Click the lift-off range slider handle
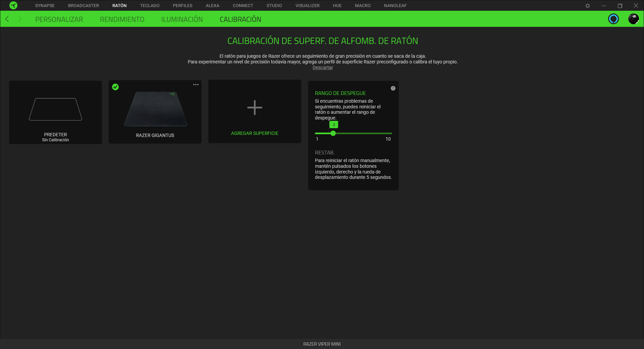The width and height of the screenshot is (644, 349). click(333, 133)
